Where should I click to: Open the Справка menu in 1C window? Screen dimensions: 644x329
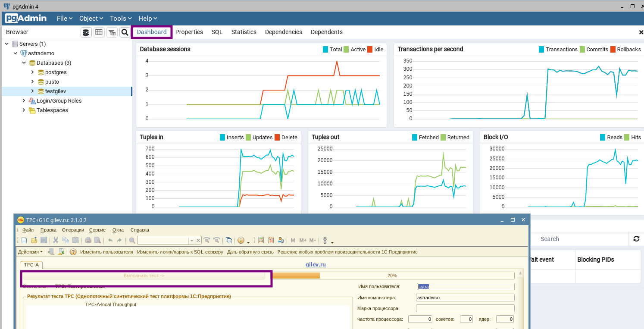[x=140, y=230]
